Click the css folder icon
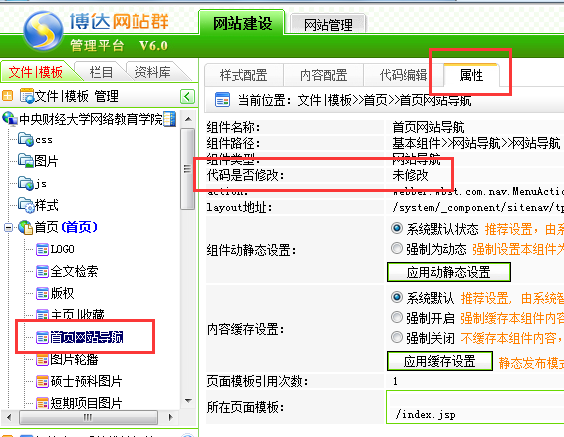Viewport: 564px width, 437px height. [x=26, y=140]
